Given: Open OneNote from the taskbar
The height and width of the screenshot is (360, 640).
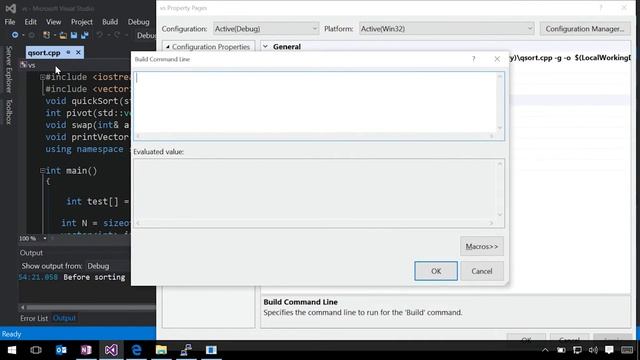Looking at the screenshot, I should coord(86,350).
